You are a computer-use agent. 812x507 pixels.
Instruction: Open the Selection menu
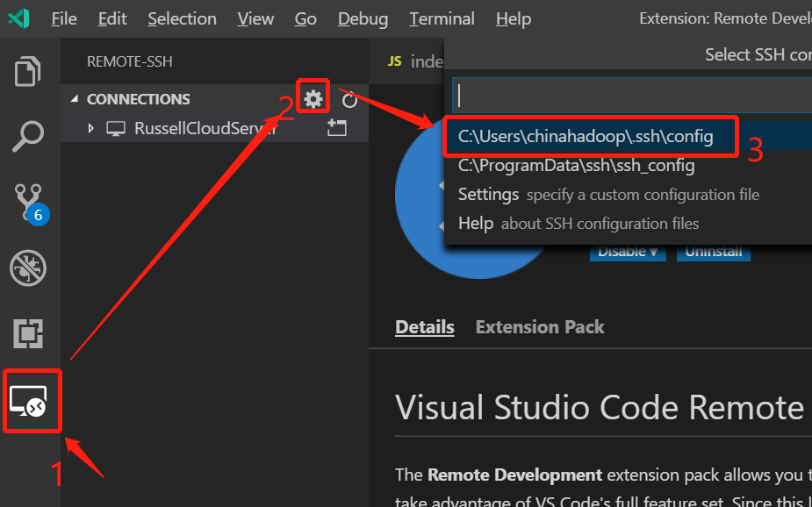coord(182,18)
